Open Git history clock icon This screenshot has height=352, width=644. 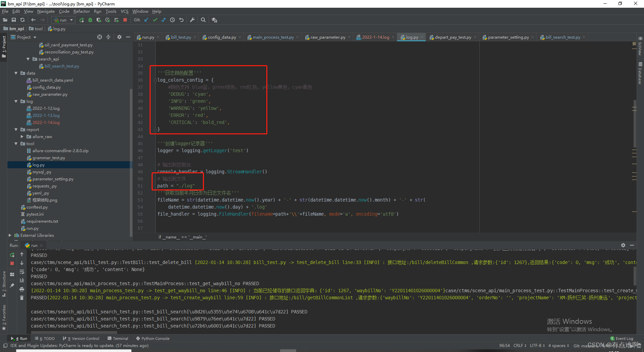pos(172,20)
